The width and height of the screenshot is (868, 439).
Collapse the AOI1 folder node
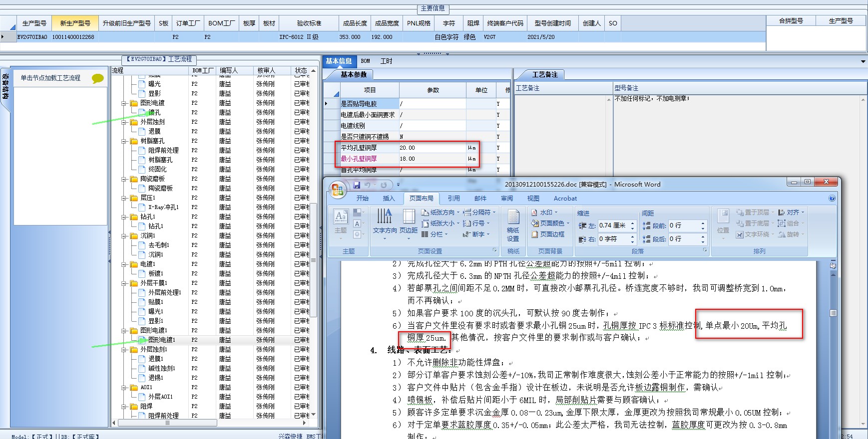tap(123, 388)
